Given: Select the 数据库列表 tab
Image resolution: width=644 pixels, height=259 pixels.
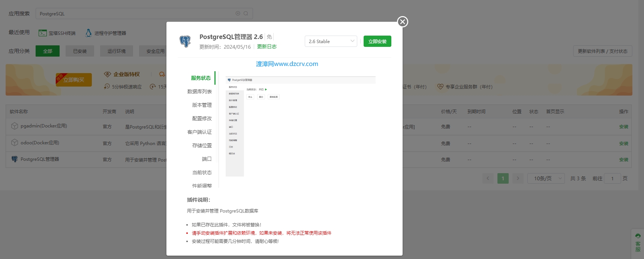Looking at the screenshot, I should click(199, 91).
